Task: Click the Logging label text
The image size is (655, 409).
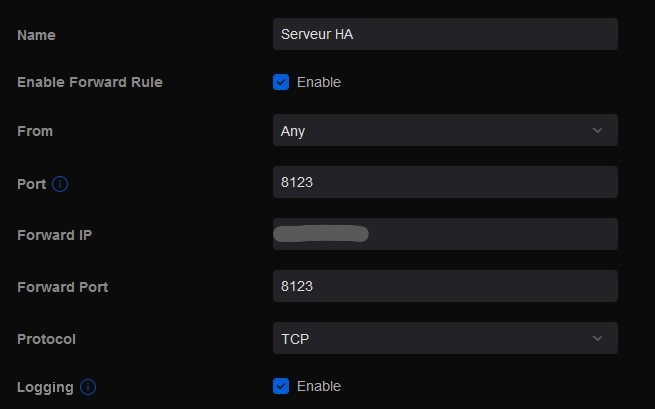Action: (45, 387)
